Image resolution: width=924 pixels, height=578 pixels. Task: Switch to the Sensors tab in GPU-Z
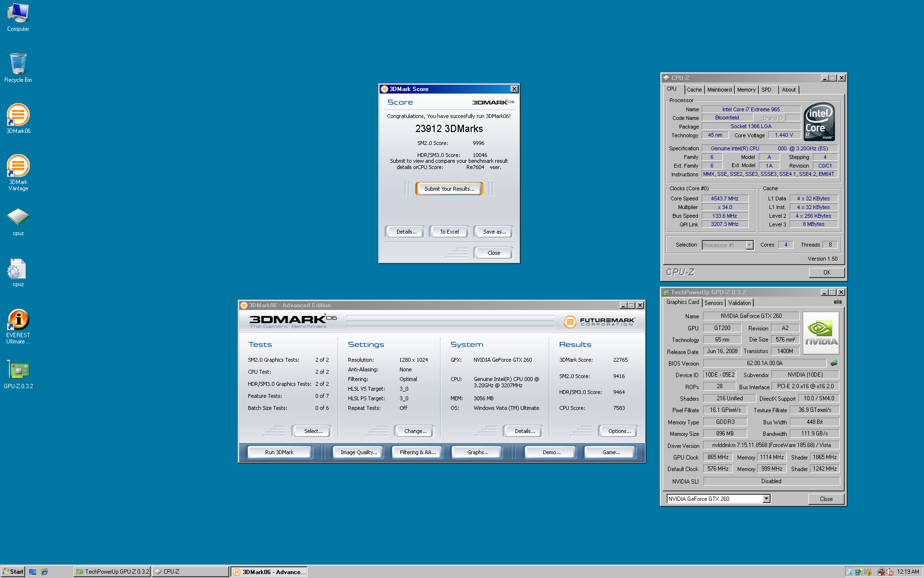click(x=714, y=303)
